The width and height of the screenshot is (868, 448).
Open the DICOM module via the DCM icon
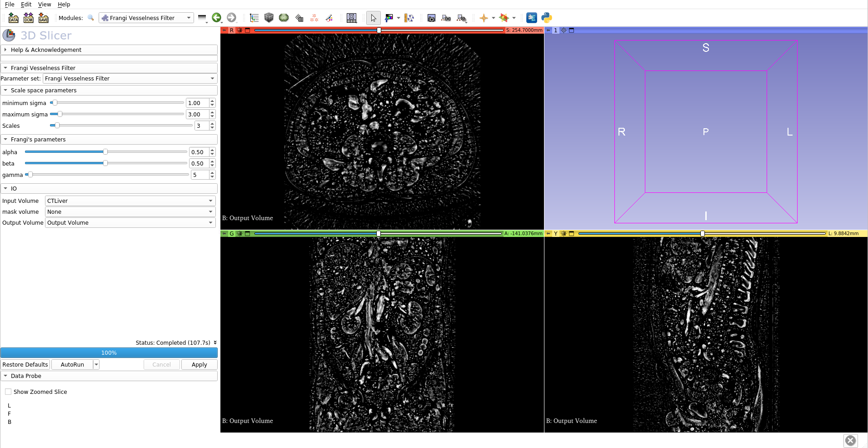(x=28, y=18)
